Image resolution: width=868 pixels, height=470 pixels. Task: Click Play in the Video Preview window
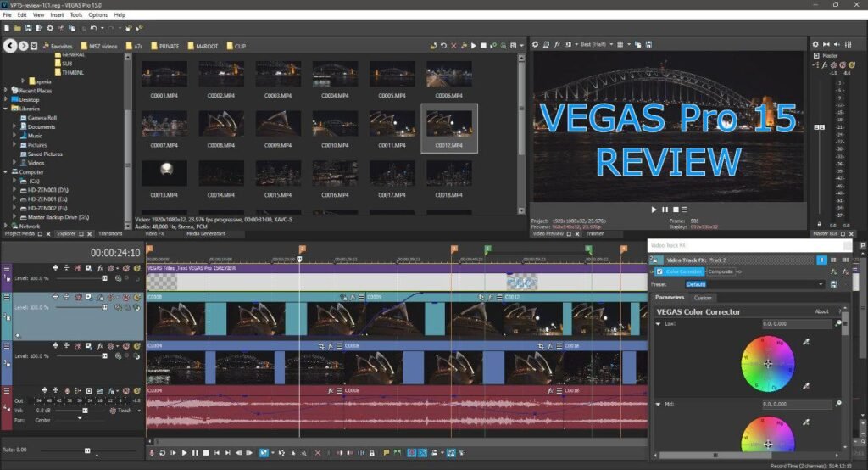[x=654, y=210]
